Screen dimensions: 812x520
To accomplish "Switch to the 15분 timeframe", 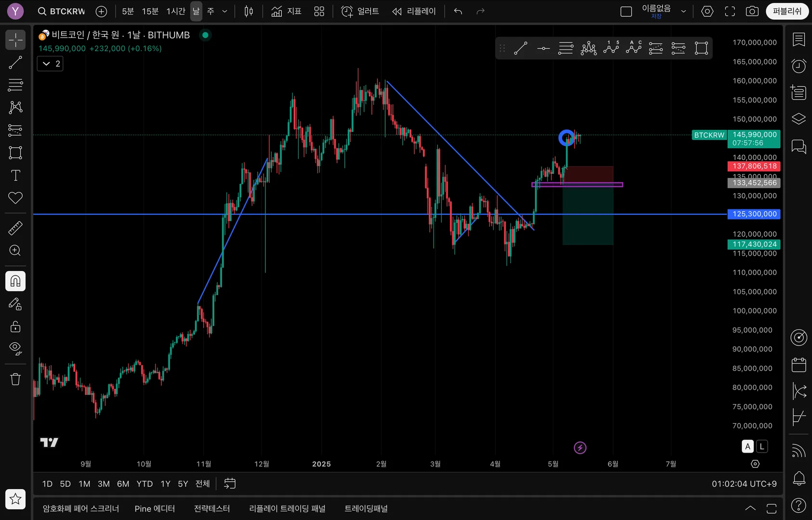I will (150, 11).
